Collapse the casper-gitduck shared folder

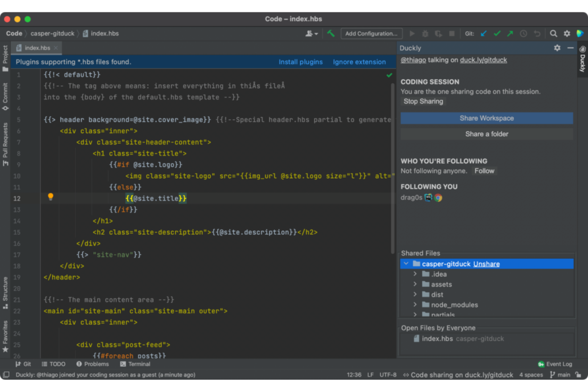pos(406,264)
